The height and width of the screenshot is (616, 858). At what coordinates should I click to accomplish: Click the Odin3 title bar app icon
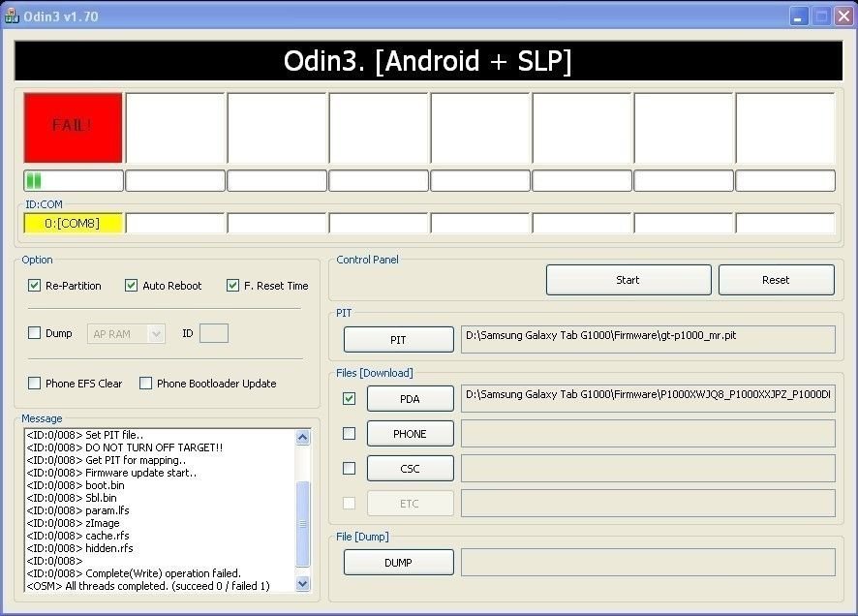[x=12, y=15]
